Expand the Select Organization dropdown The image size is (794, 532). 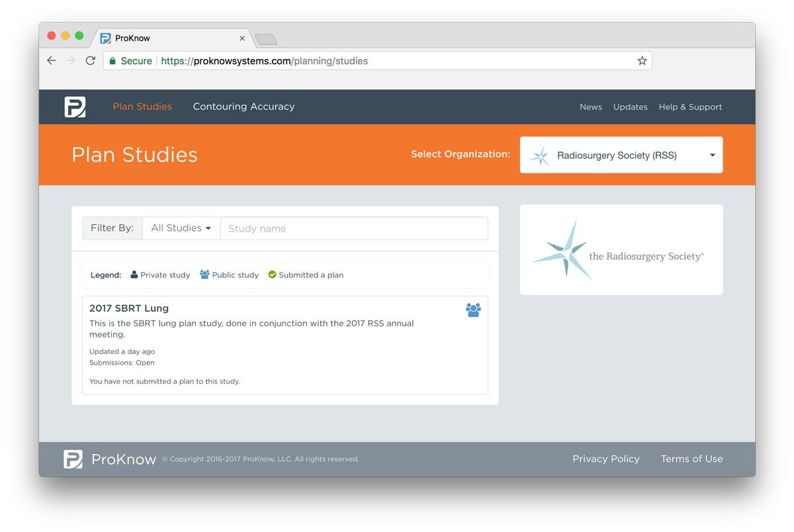[621, 155]
